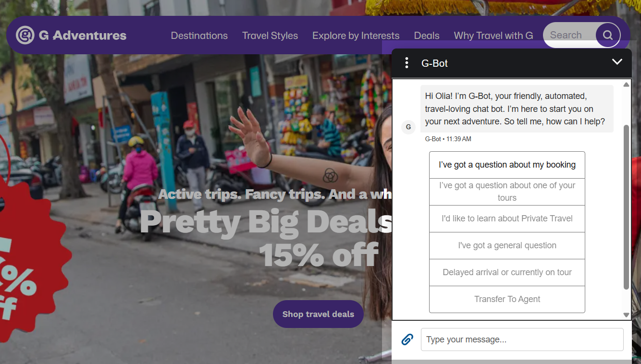Open the search magnifier icon
The height and width of the screenshot is (364, 641).
click(x=607, y=35)
